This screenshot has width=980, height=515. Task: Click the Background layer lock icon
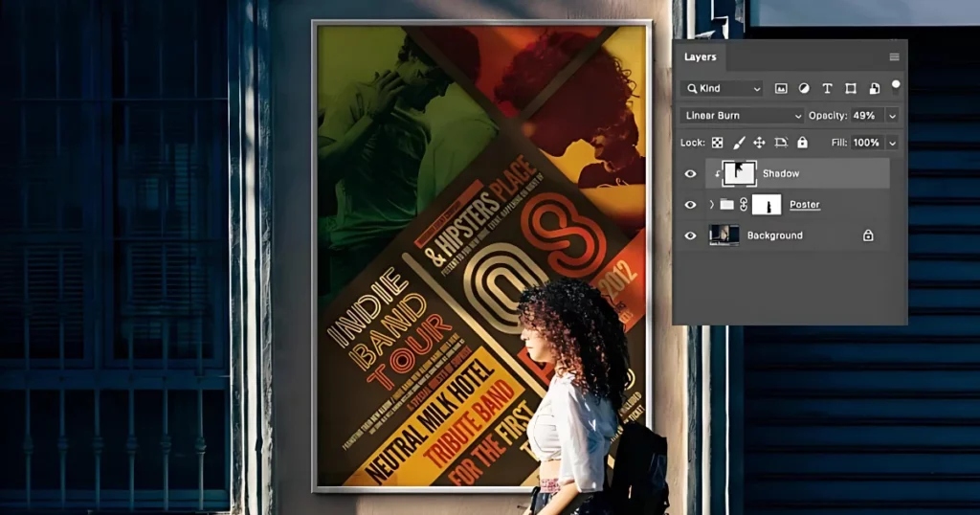coord(867,235)
